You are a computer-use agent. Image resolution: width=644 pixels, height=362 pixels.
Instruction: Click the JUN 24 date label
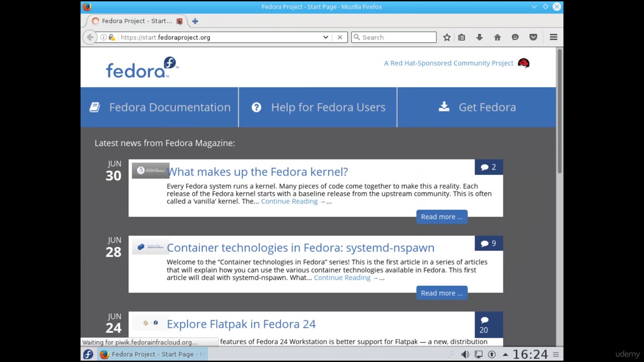point(113,323)
